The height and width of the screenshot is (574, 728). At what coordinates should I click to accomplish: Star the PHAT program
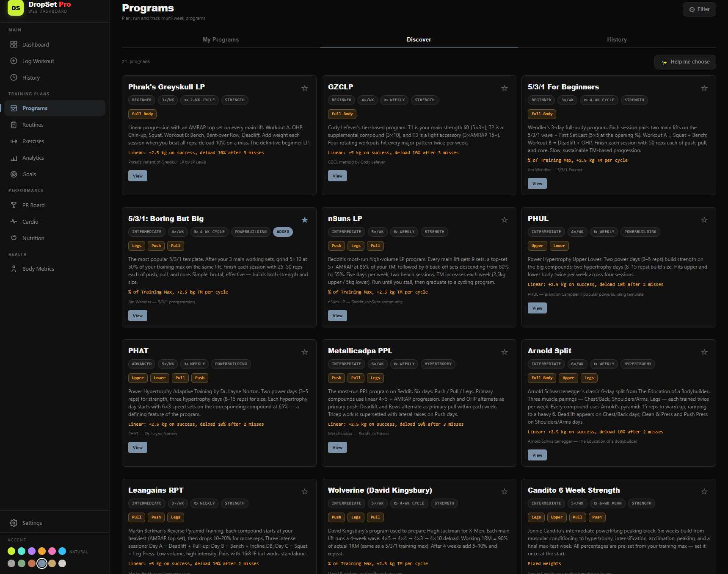[305, 352]
